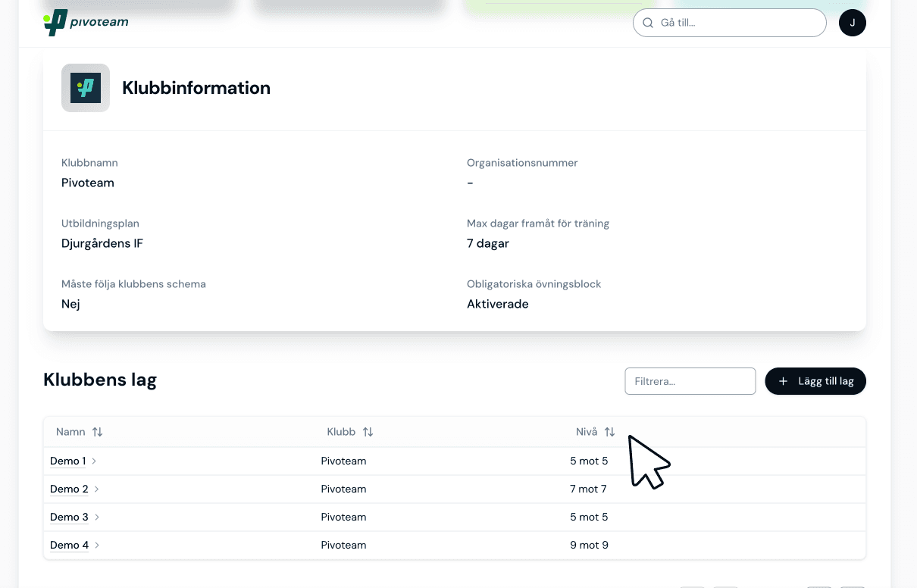Expand the Demo 1 row chevron

(x=94, y=461)
